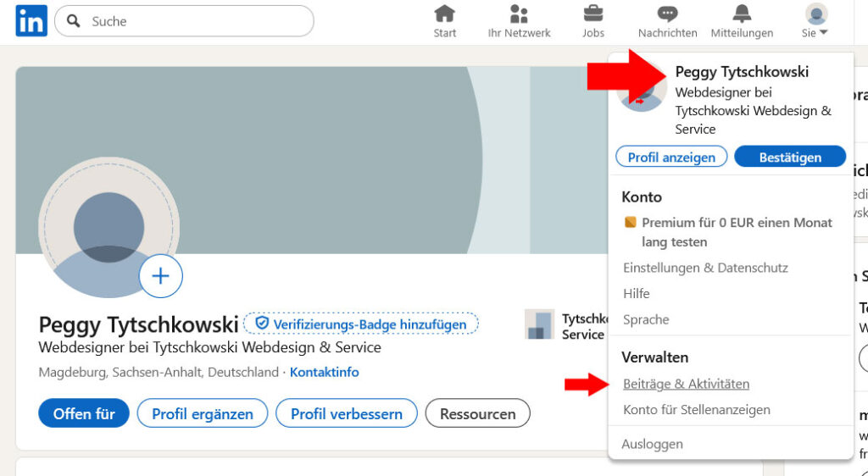868x476 pixels.
Task: Collapse the Sie profile dropdown
Action: [815, 21]
